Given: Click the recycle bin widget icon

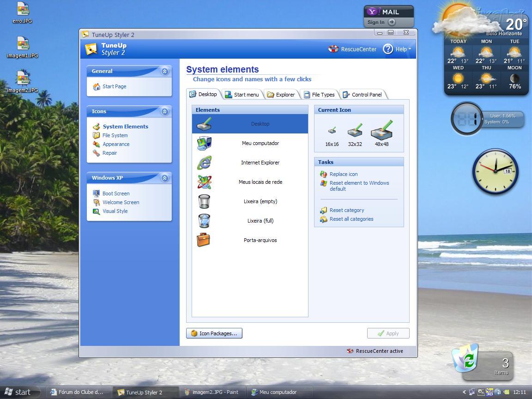Looking at the screenshot, I should tap(465, 359).
